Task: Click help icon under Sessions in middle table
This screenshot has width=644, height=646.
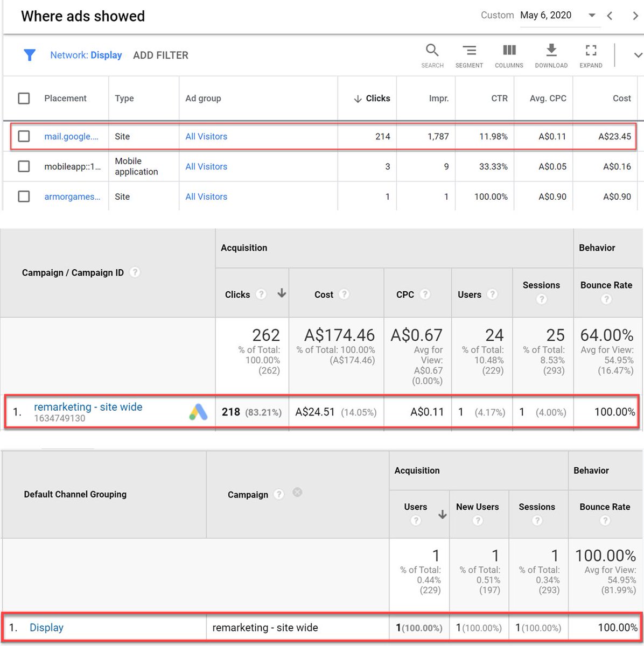Action: pos(541,299)
